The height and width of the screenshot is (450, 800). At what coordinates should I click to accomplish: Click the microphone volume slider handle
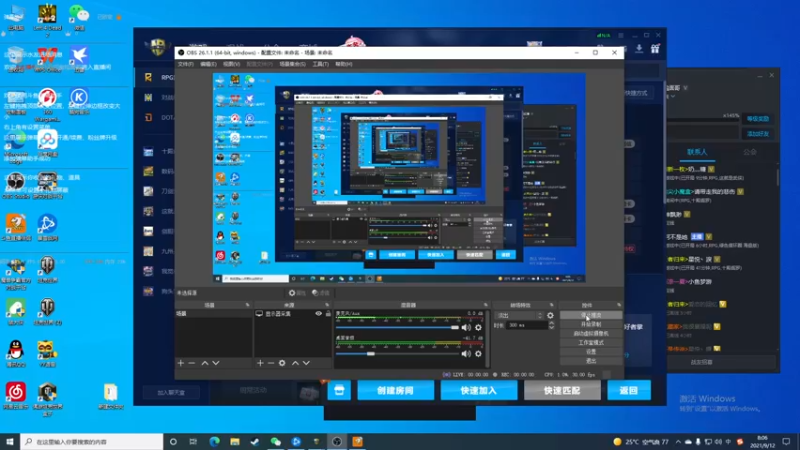click(x=455, y=328)
